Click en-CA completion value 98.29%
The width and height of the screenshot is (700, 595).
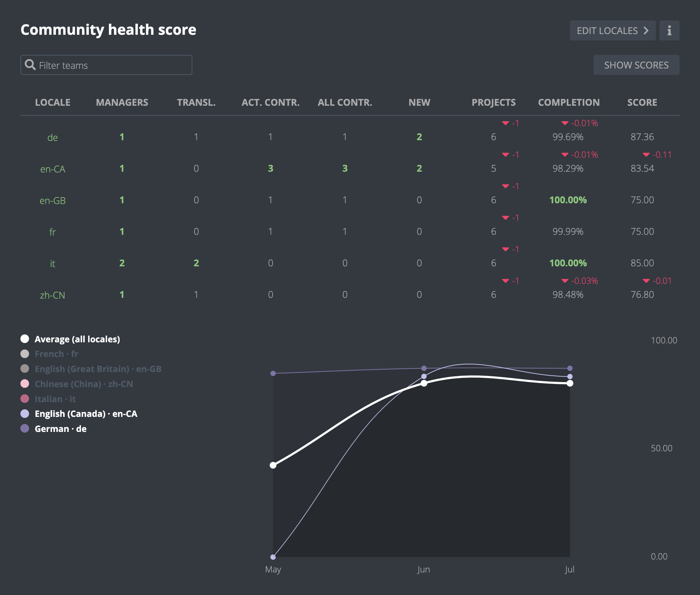(568, 168)
